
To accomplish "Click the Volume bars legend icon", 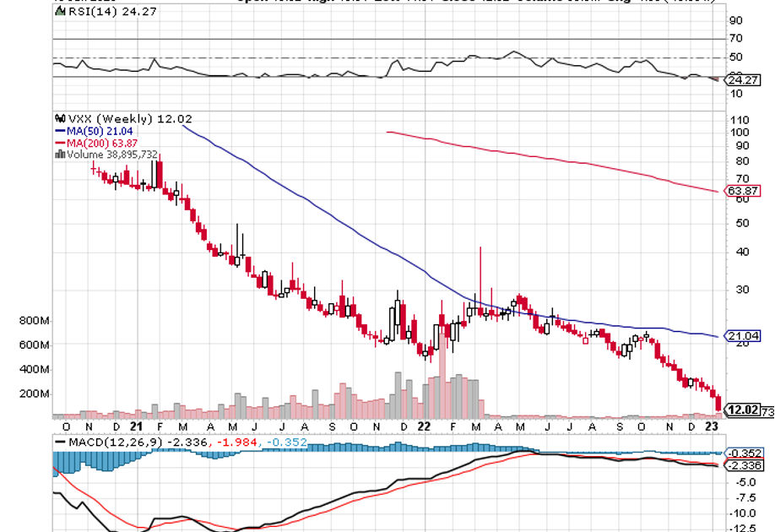I will (59, 155).
